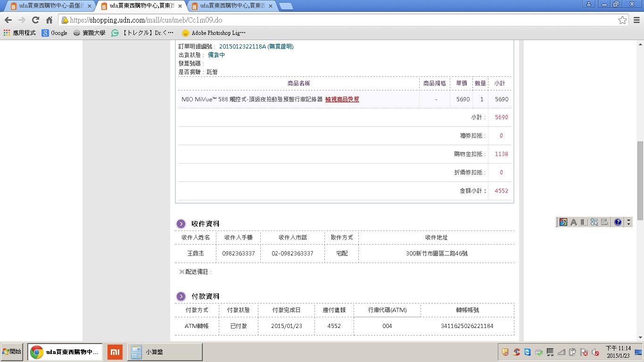Toggle IME half/full-width character shape
This screenshot has height=362, width=644.
(584, 222)
